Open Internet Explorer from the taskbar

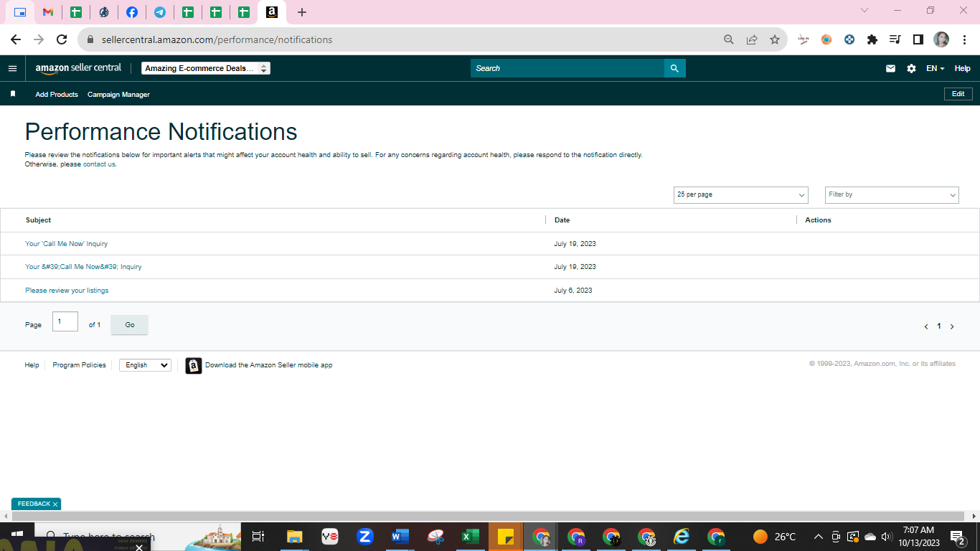click(681, 537)
